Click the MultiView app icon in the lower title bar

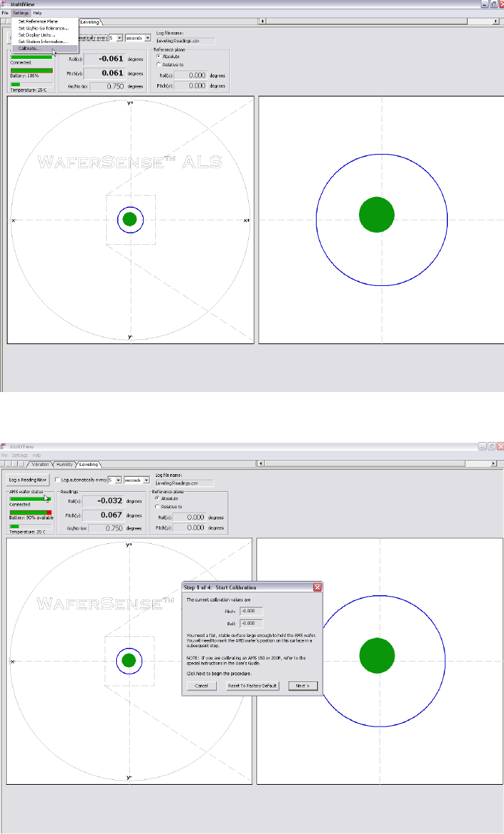pos(4,446)
